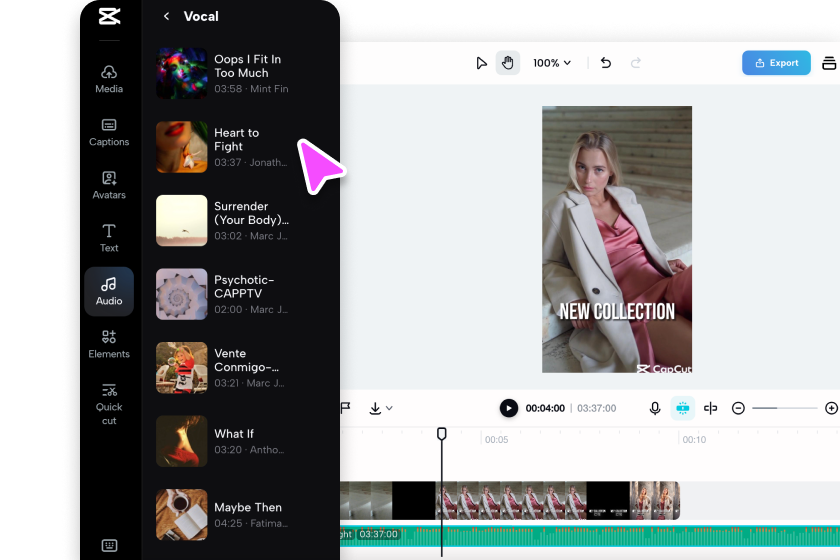Select the Vente Conmigo track thumbnail
840x560 pixels.
click(x=182, y=368)
